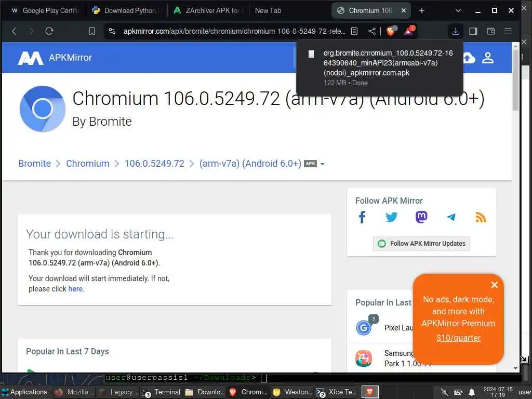The height and width of the screenshot is (399, 532).
Task: Close the orange Premium promo popup
Action: point(495,285)
